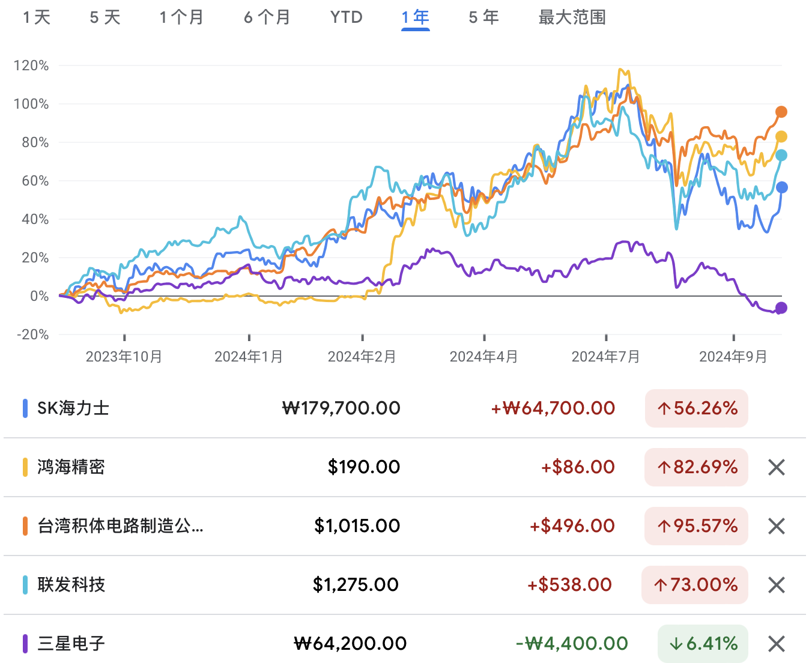
Task: Open the 6 个月 time range tab
Action: click(x=267, y=17)
